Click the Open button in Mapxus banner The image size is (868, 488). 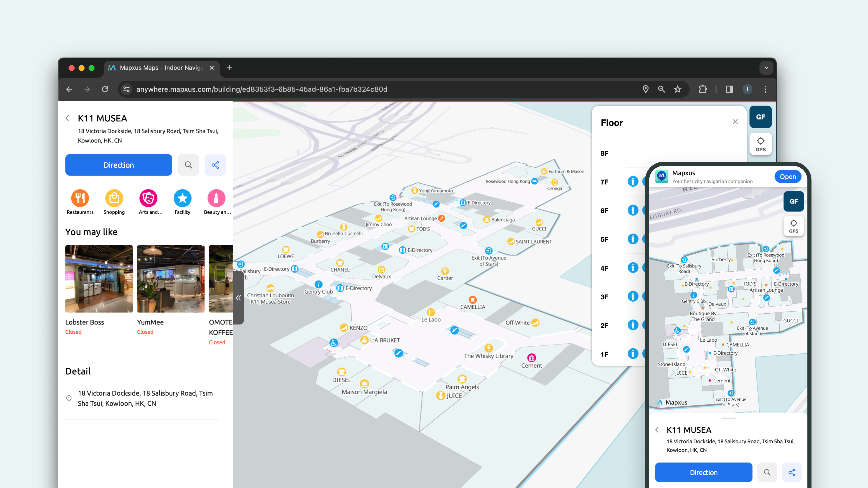tap(788, 176)
